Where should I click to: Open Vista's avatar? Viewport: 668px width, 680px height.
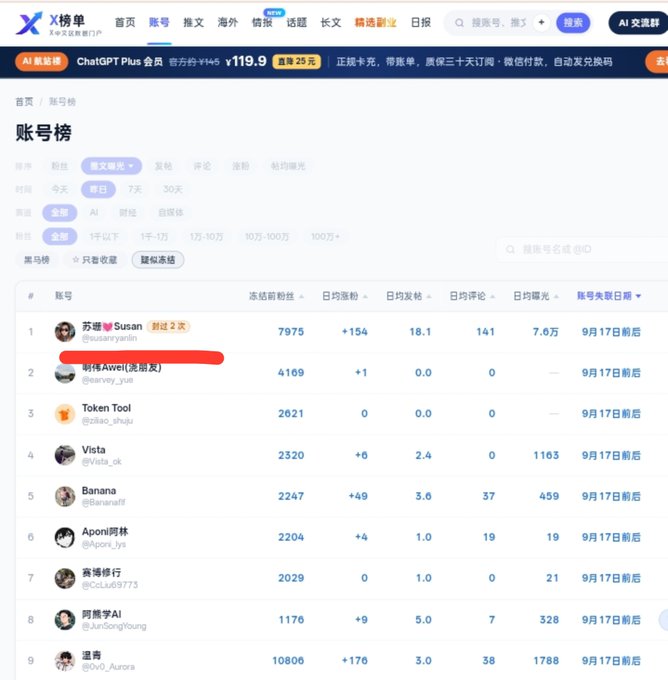[x=65, y=455]
